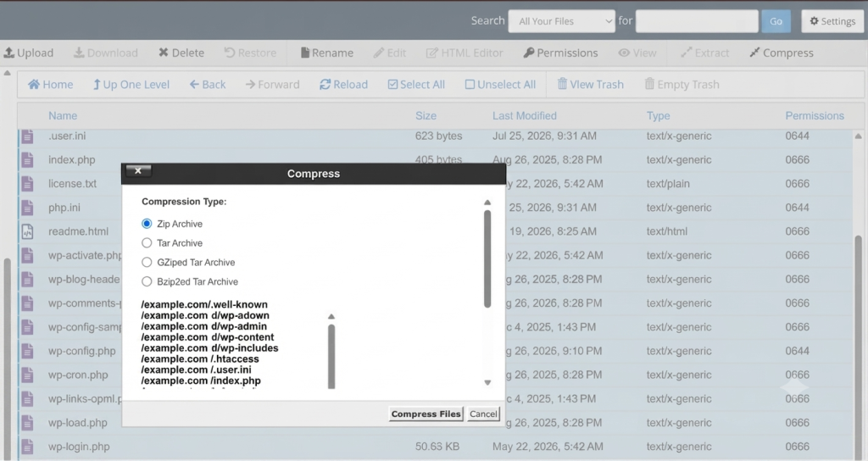The image size is (868, 461).
Task: Click the search text input field
Action: click(x=697, y=21)
